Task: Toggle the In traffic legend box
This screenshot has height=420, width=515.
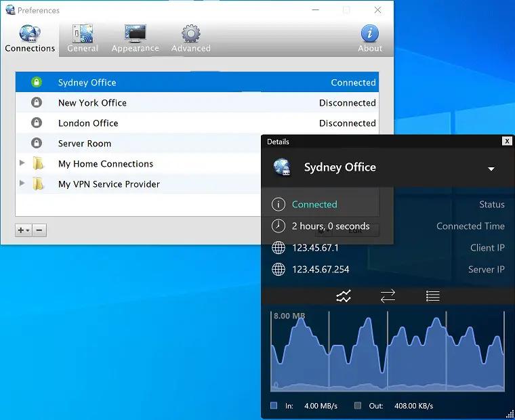Action: 274,406
